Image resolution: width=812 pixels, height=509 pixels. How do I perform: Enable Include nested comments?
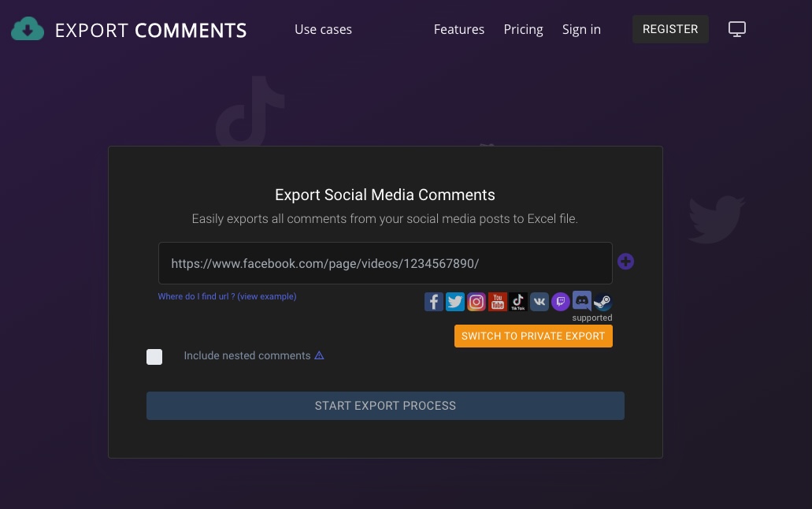(x=154, y=357)
